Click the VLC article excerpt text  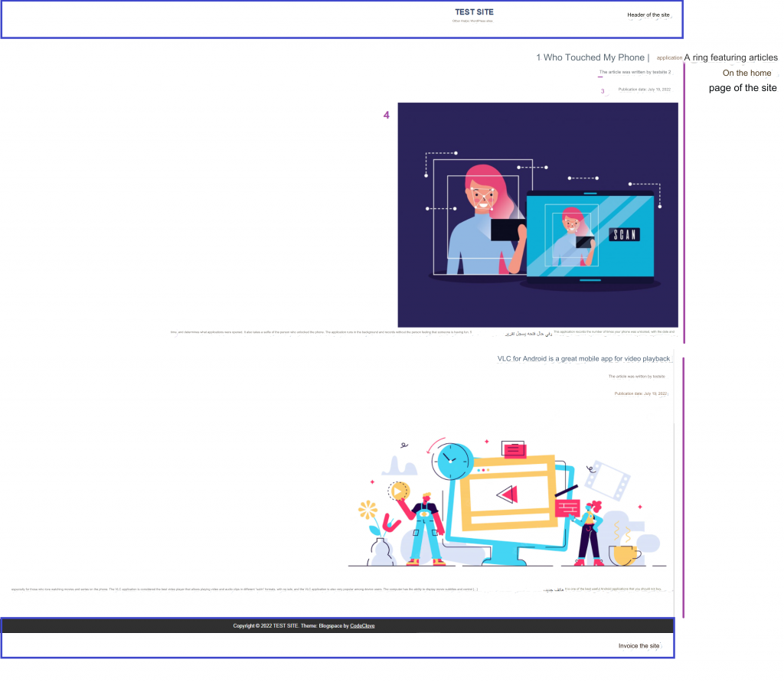(x=338, y=589)
